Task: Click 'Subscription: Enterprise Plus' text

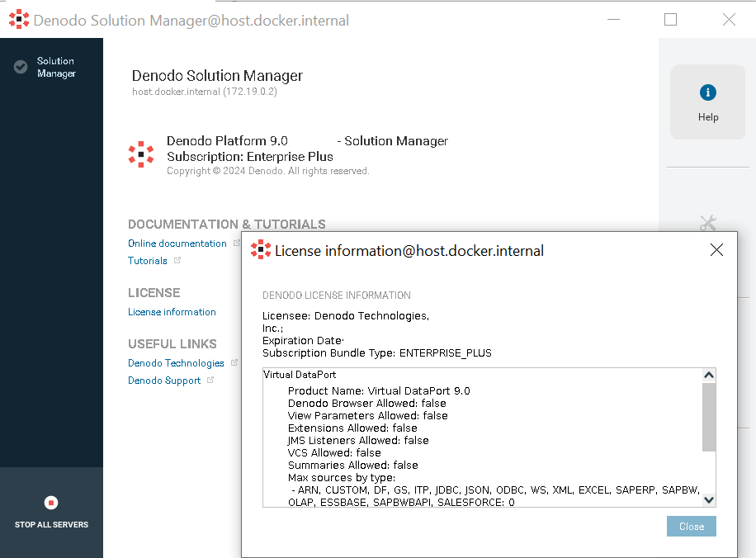Action: pos(250,157)
